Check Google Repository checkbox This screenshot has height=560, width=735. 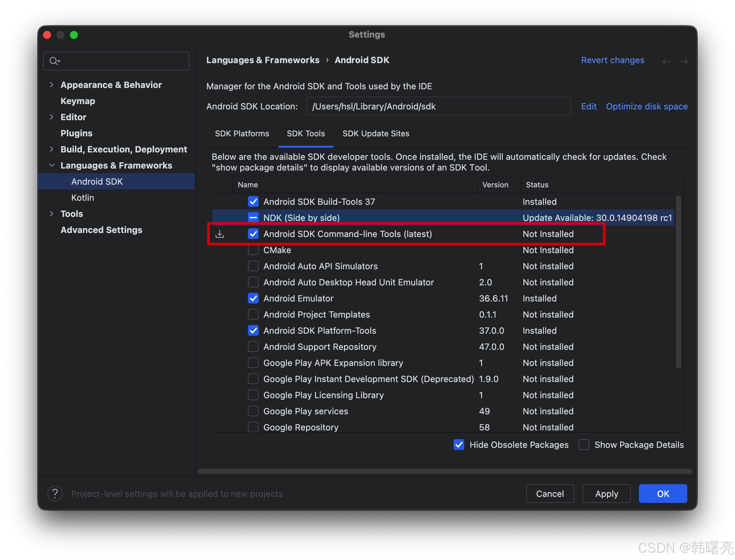(x=253, y=427)
